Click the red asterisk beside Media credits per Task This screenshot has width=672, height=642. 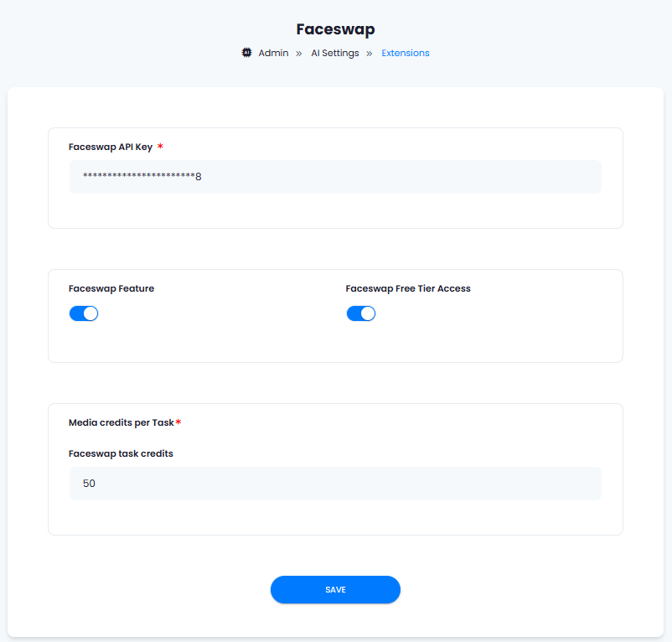pos(178,422)
